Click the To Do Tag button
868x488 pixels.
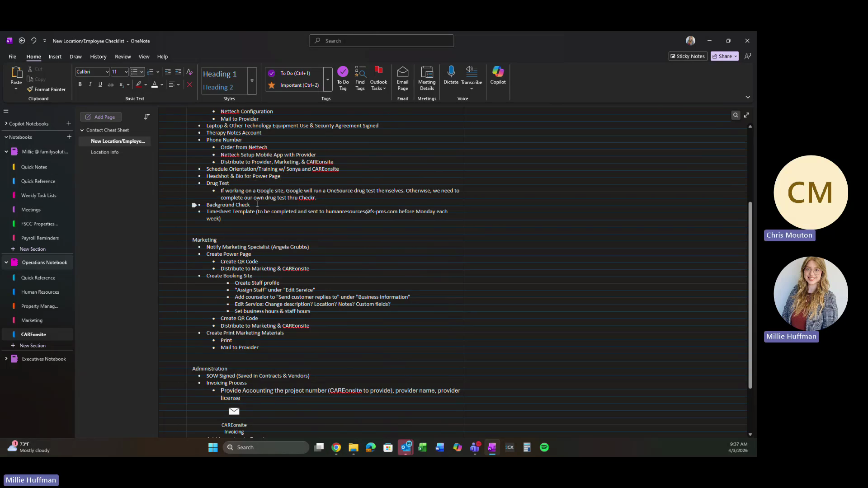click(343, 79)
